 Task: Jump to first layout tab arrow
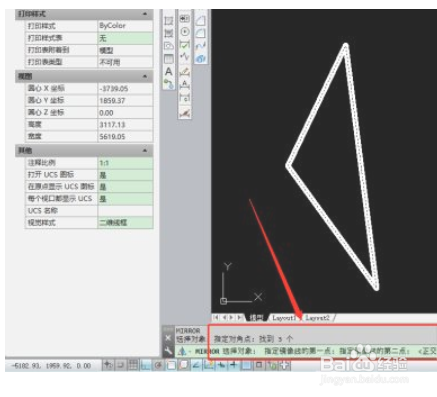coord(216,318)
